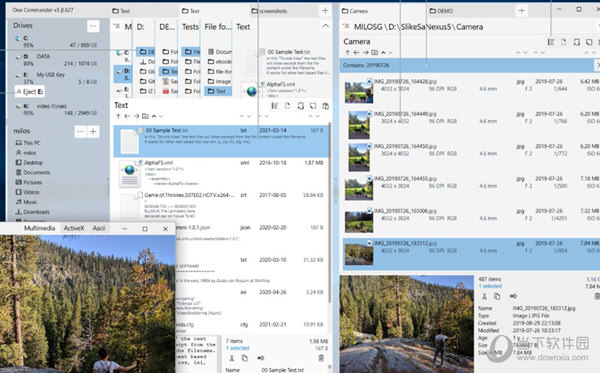
Task: Select drive C: in the Drives panel
Action: point(56,42)
